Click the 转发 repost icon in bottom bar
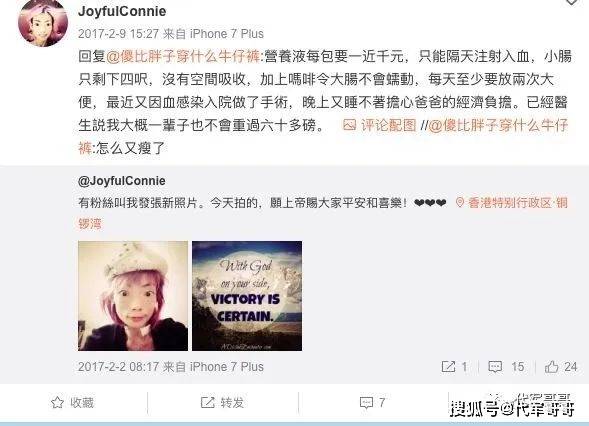 coord(207,402)
